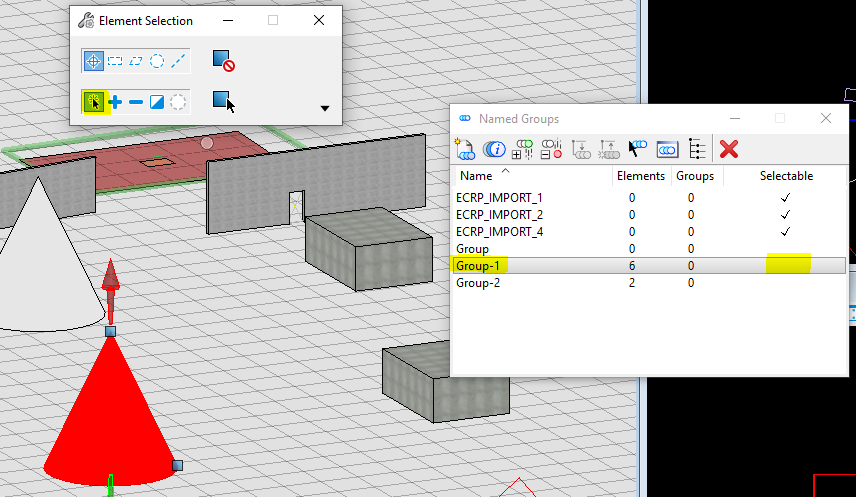Image resolution: width=856 pixels, height=497 pixels.
Task: Minimize the Element Selection window
Action: point(228,20)
